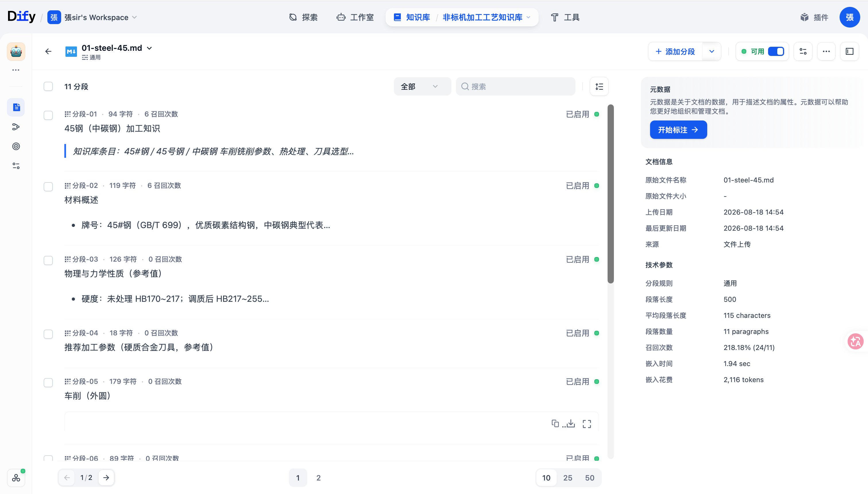Open the retrieval test target icon
Screen dimensions: 868x494
point(16,146)
